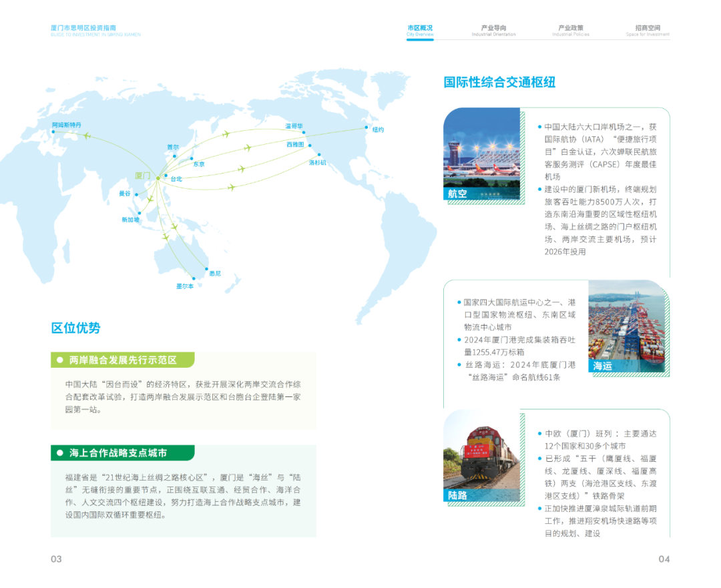The image size is (721, 588).
Task: Open the 市区概况 City Overview tab
Action: pos(420,31)
